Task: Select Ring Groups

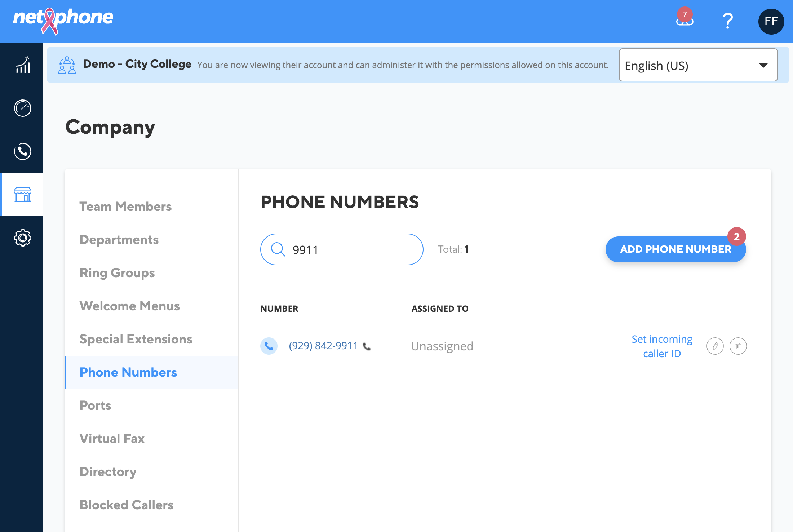Action: (117, 273)
